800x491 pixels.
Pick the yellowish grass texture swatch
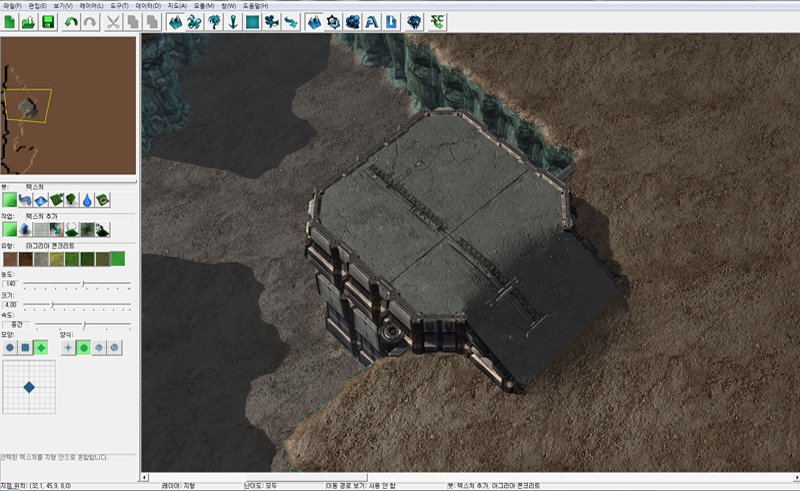pyautogui.click(x=57, y=259)
